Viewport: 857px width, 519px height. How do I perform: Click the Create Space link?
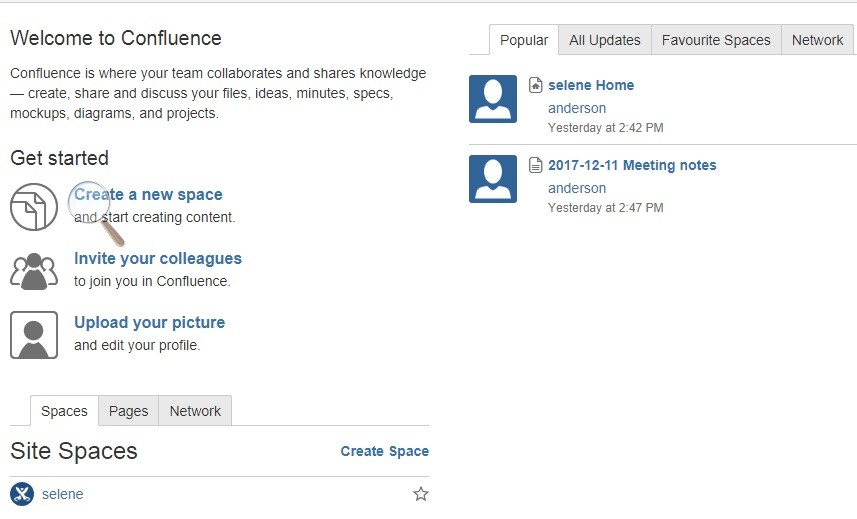384,451
